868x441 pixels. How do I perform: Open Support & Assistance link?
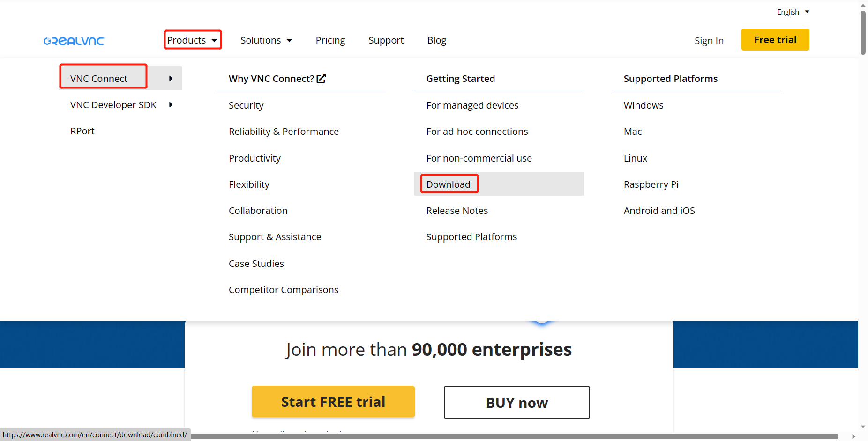[275, 237]
